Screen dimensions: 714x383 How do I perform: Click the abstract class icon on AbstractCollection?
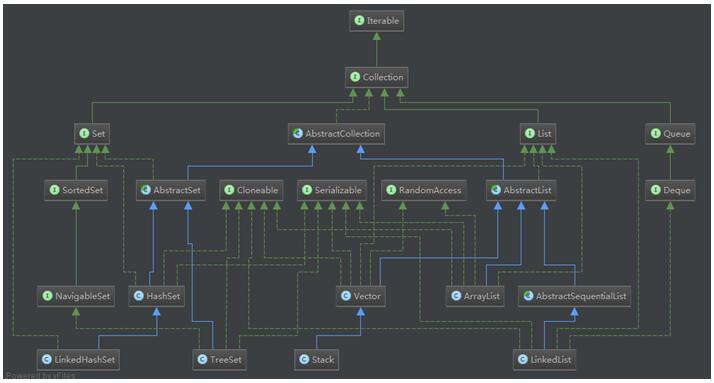click(297, 133)
